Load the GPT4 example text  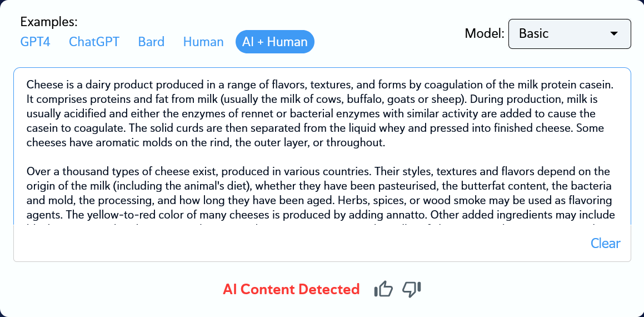coord(35,42)
